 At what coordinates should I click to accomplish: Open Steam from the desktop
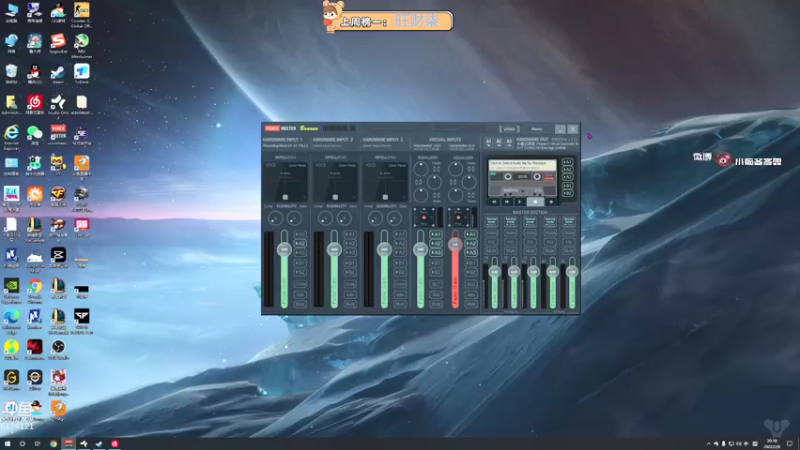pyautogui.click(x=58, y=72)
